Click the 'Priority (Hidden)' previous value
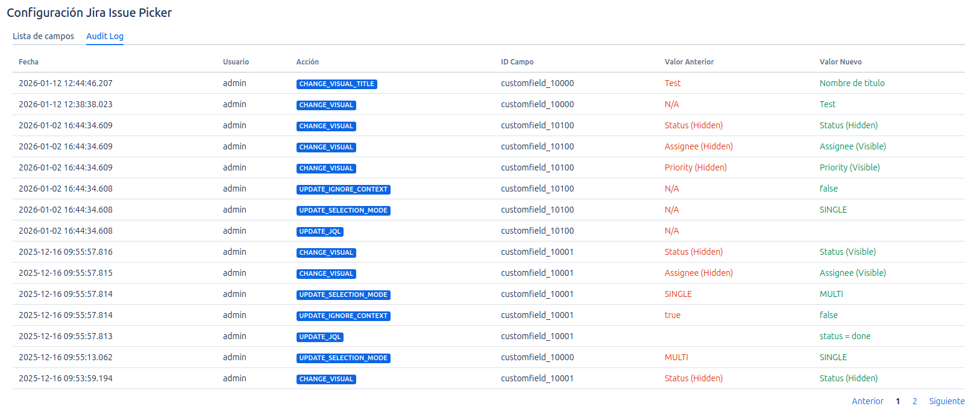 pyautogui.click(x=696, y=167)
